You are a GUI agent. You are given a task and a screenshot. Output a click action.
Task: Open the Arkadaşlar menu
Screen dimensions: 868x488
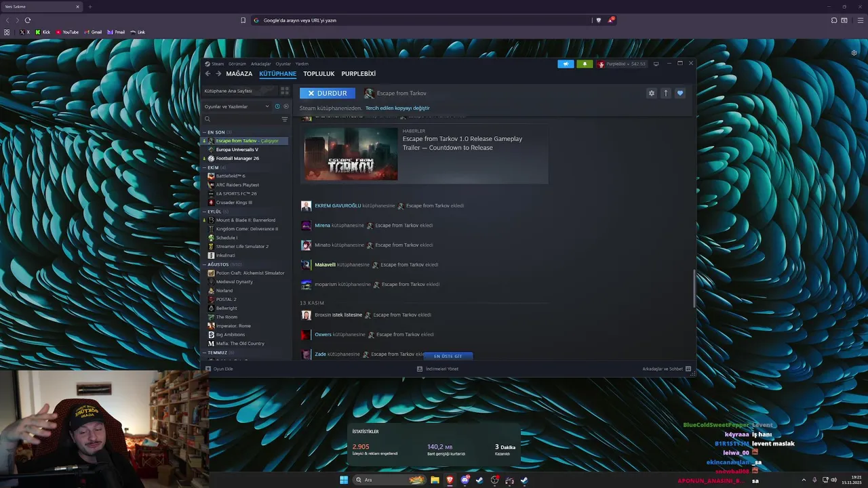(x=261, y=64)
